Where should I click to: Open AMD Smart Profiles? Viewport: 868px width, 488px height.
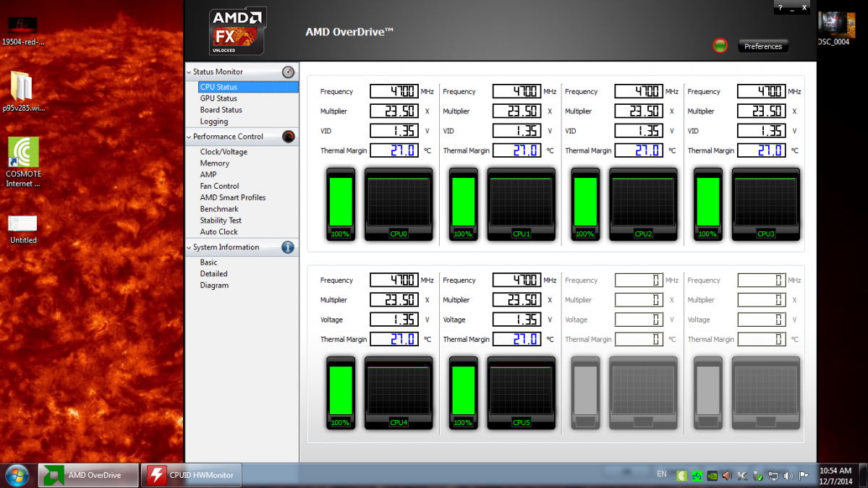[x=233, y=197]
